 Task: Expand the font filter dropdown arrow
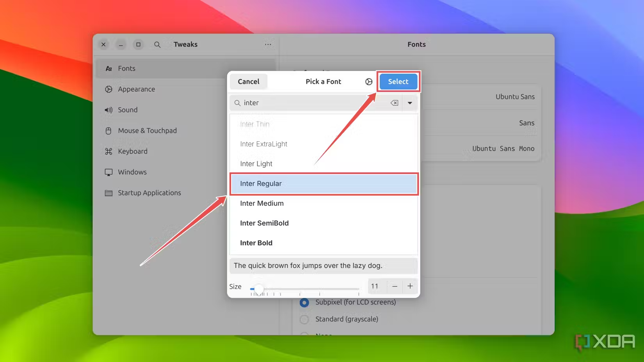[410, 103]
